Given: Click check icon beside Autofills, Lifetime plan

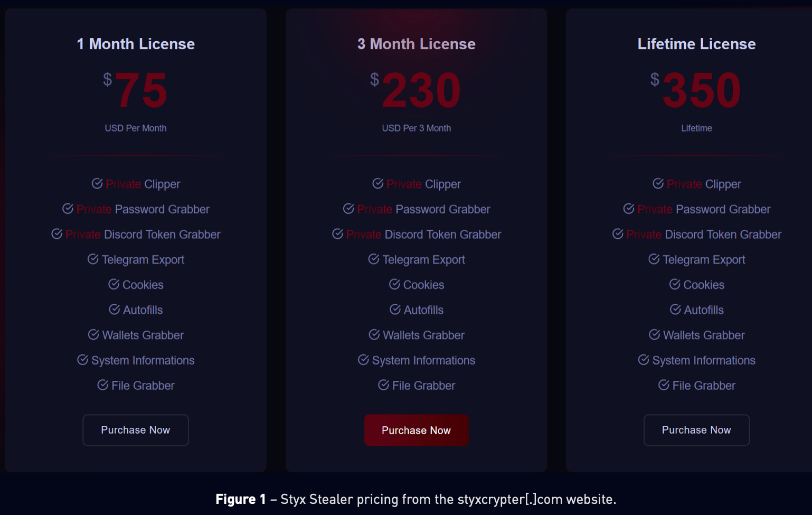Looking at the screenshot, I should pyautogui.click(x=675, y=309).
